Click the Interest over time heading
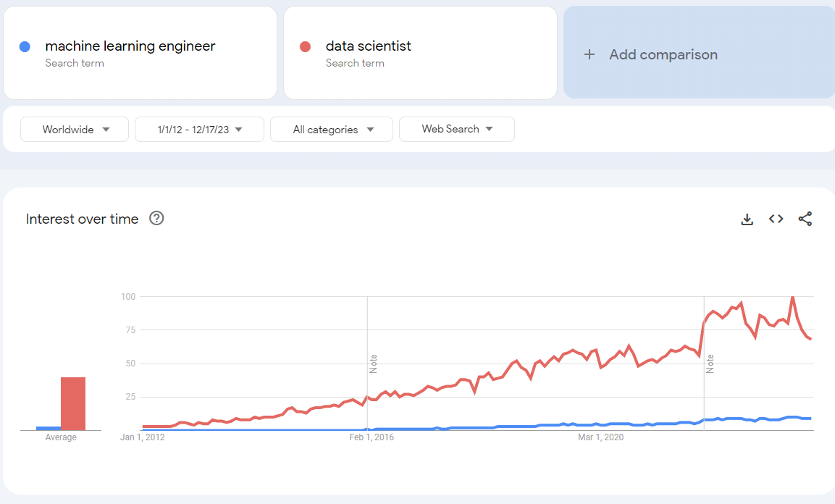The height and width of the screenshot is (504, 835). pyautogui.click(x=82, y=219)
